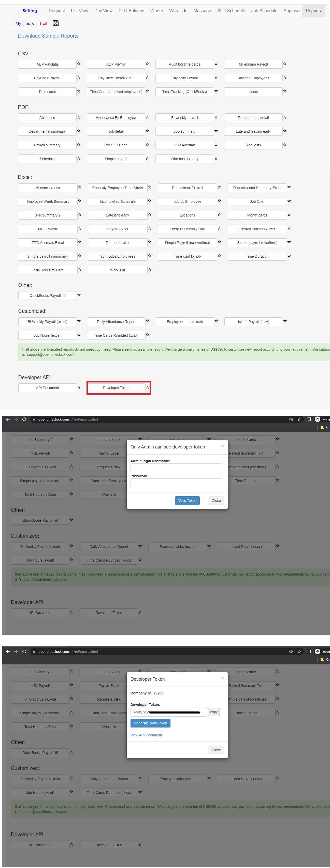Click star beside Who has no entry
The height and width of the screenshot is (868, 330).
click(216, 158)
